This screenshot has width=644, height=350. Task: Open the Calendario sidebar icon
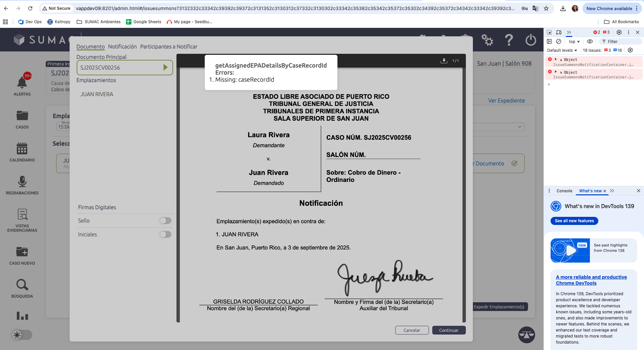(22, 149)
